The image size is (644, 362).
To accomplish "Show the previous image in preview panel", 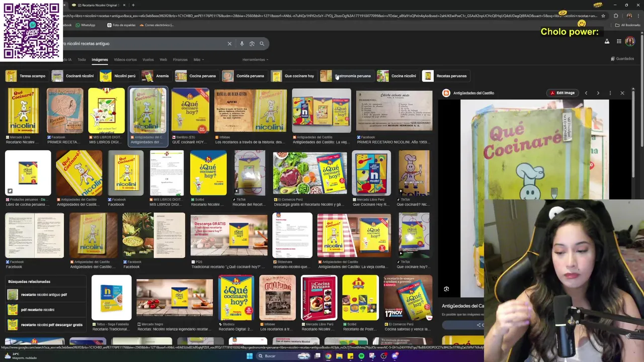I will (586, 93).
